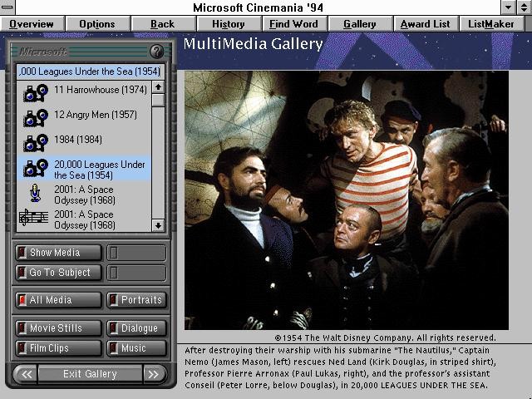This screenshot has width=532, height=399.
Task: Click the Walt Disney copyright line
Action: (x=385, y=338)
